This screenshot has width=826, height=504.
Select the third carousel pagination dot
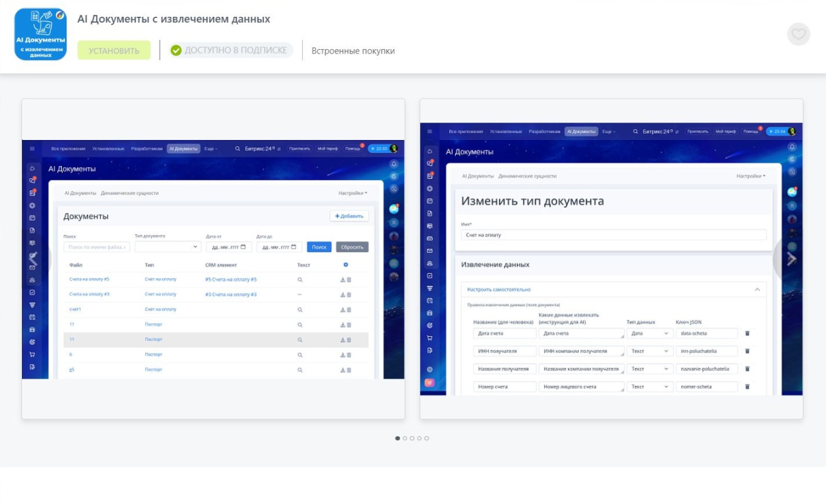[x=412, y=438]
